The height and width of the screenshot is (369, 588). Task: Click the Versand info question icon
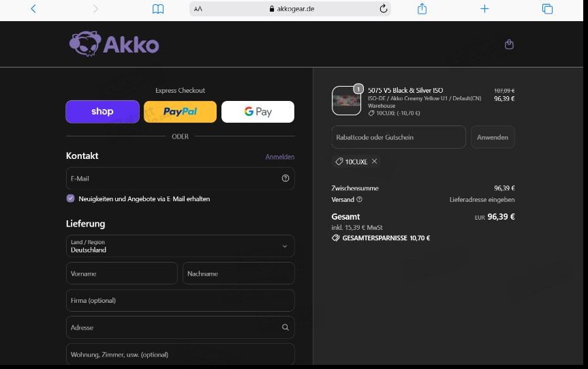click(x=359, y=199)
